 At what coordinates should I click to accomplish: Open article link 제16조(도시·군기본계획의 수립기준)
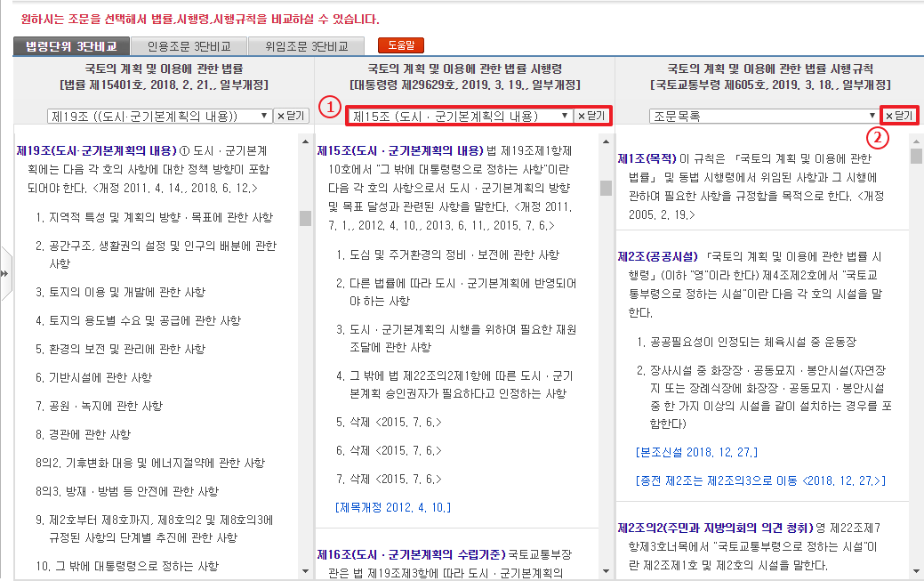point(412,554)
